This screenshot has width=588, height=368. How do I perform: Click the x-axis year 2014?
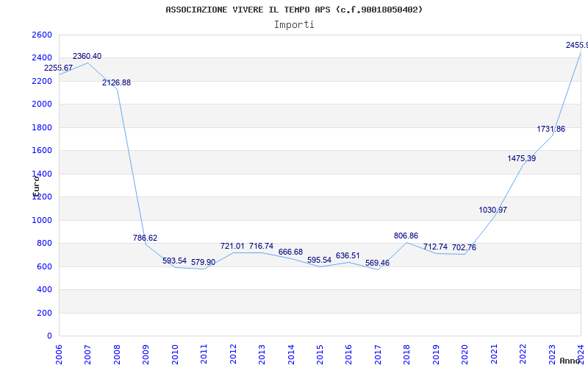tap(291, 355)
